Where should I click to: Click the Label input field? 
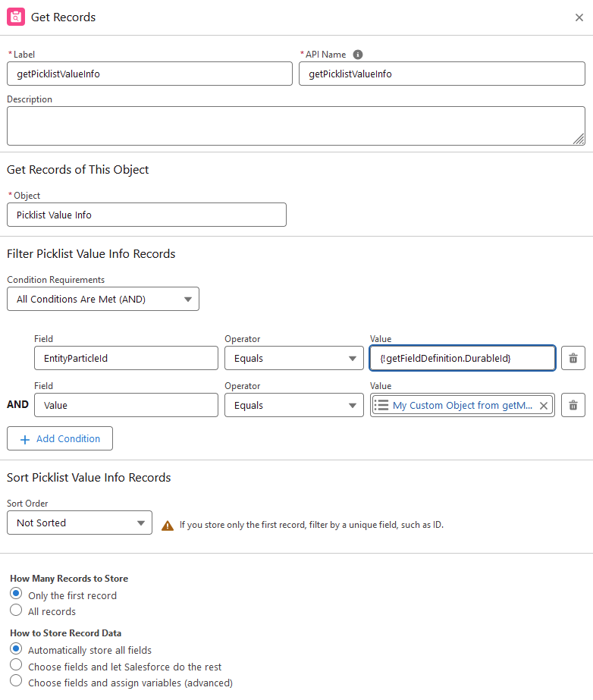[x=149, y=74]
